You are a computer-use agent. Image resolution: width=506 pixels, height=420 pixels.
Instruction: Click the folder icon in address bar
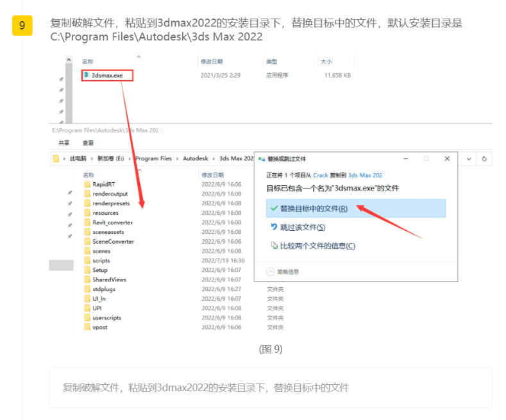click(x=56, y=158)
